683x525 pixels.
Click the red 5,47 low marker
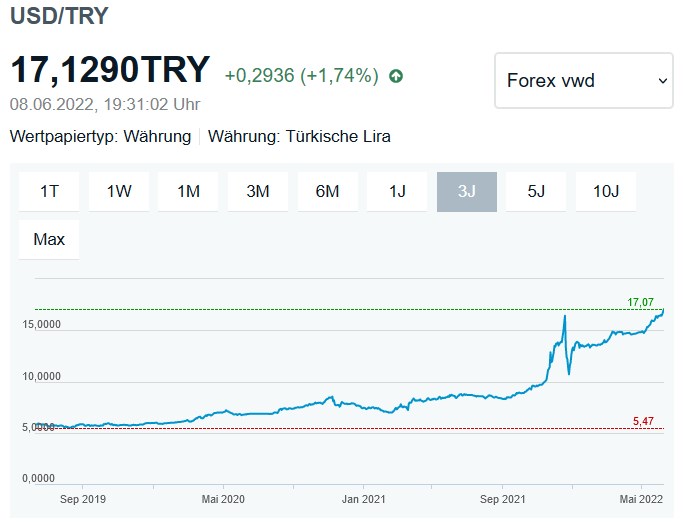click(x=643, y=422)
